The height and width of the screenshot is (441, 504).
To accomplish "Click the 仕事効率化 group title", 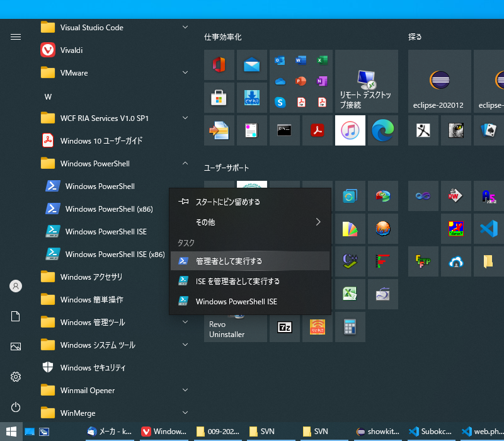I will coord(223,37).
